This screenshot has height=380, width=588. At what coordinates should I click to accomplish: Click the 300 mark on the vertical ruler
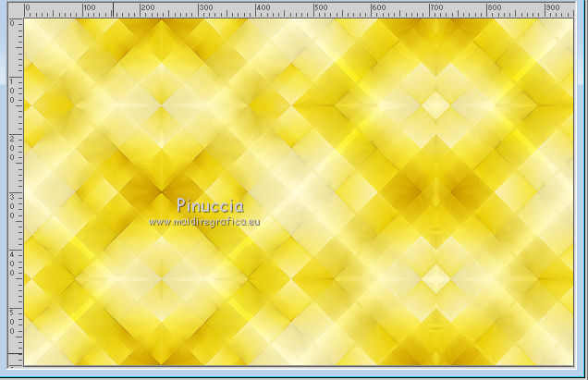pos(12,206)
